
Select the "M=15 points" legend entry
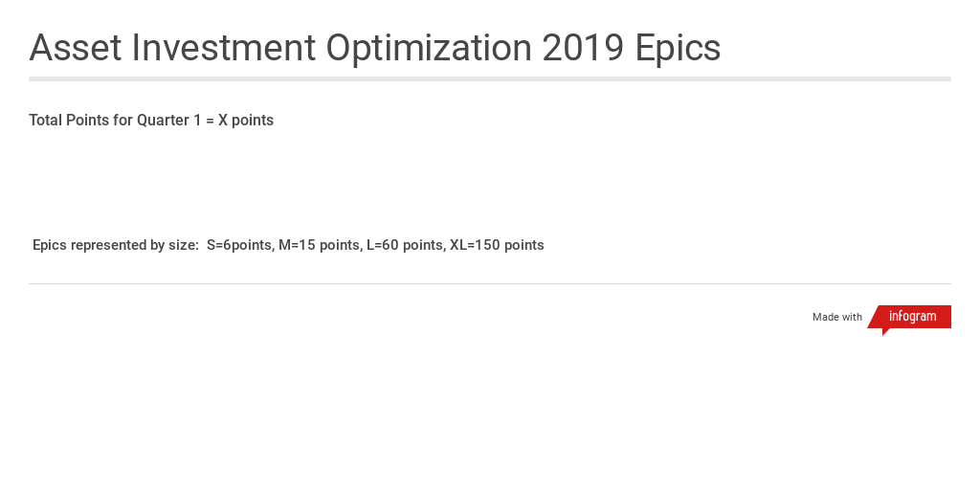319,245
